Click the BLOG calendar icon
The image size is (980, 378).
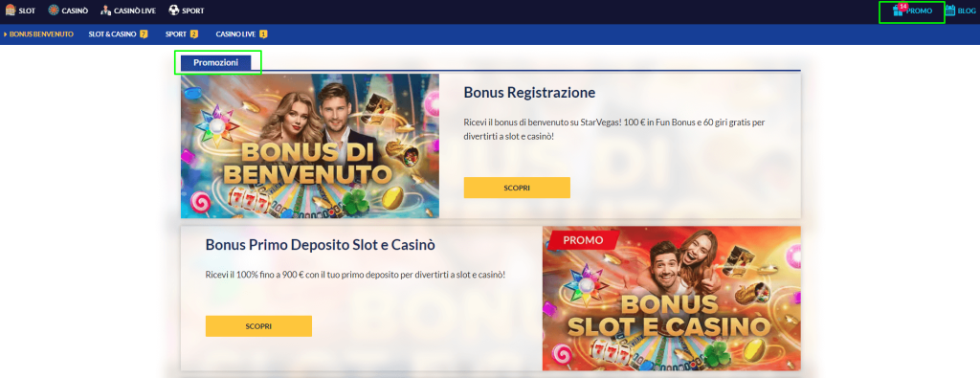[950, 10]
